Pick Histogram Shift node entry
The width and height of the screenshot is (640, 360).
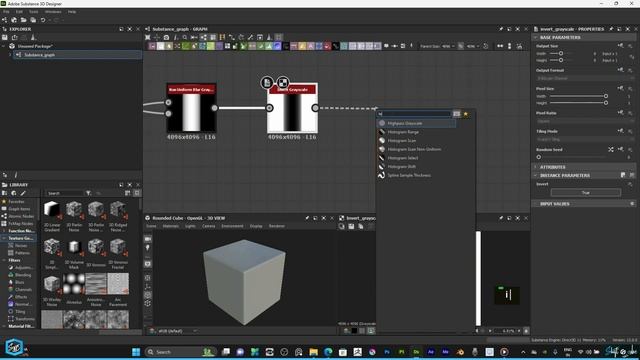coord(402,167)
